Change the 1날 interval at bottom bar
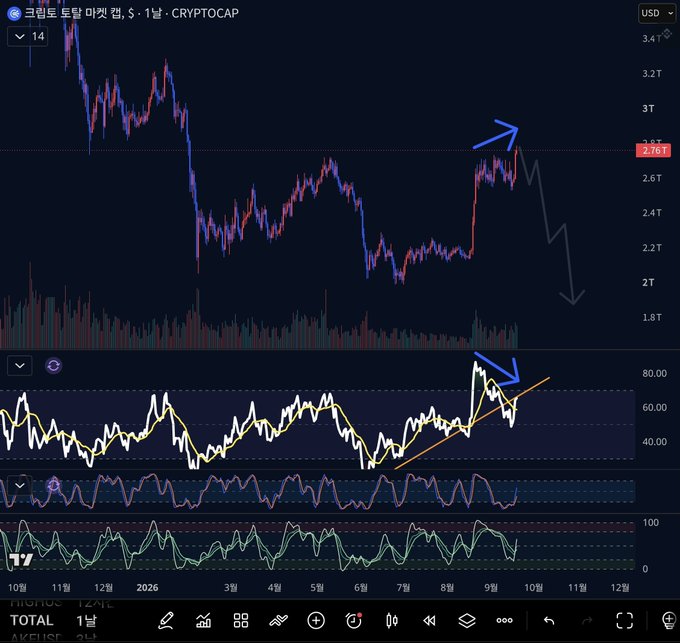 coord(86,620)
